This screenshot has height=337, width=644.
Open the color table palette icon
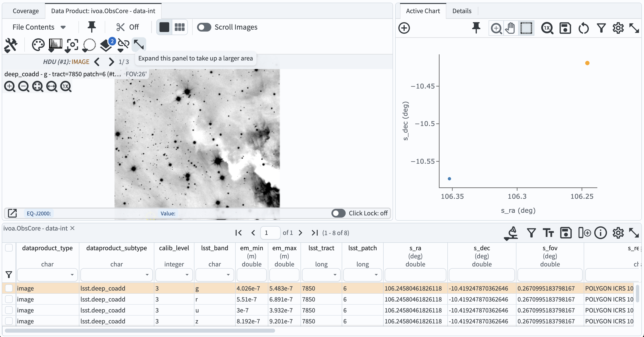click(x=38, y=45)
